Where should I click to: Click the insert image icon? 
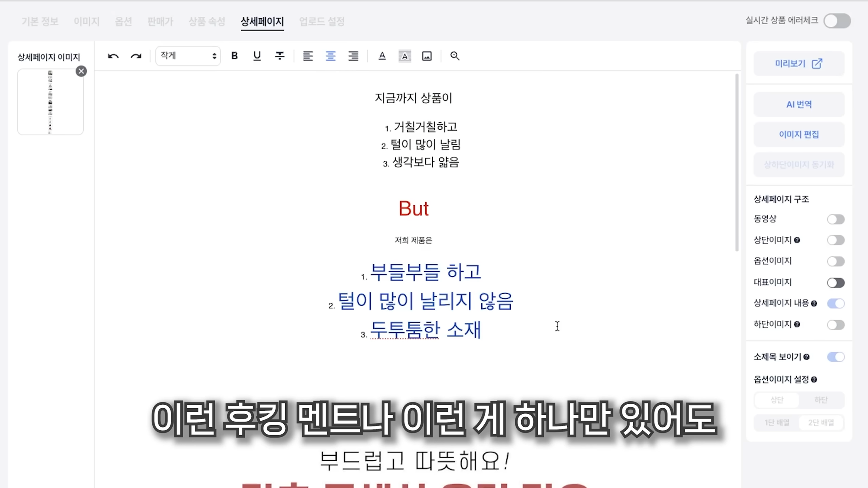(x=427, y=56)
